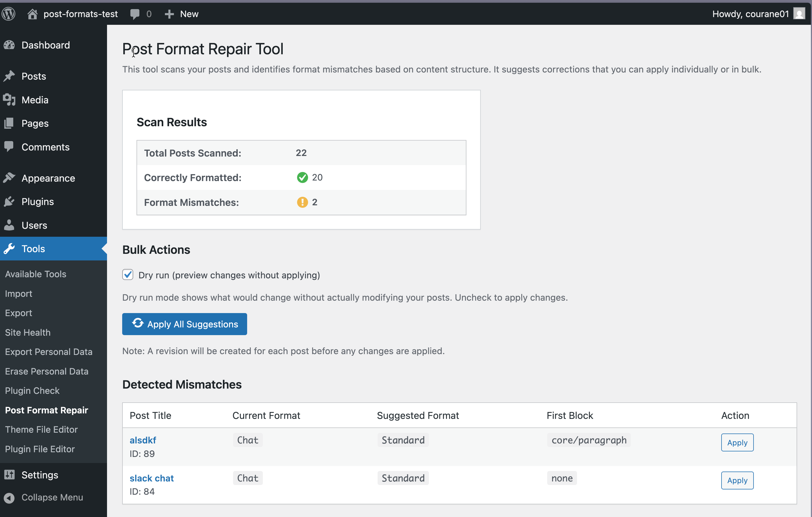Click the Dashboard gauge icon
Screen dimensions: 812x517
click(9, 45)
